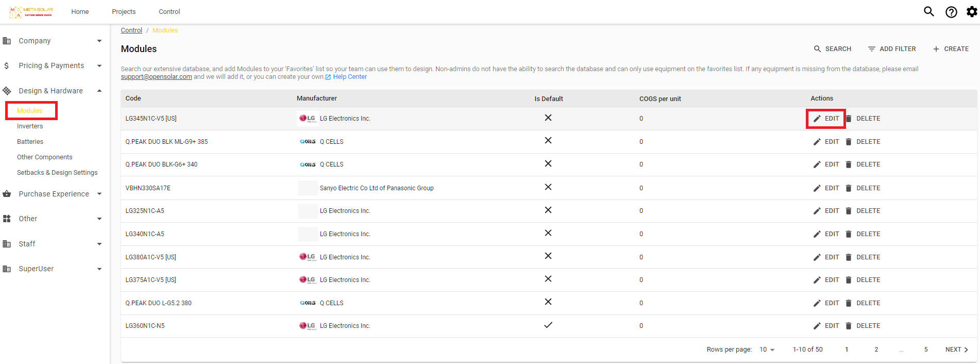The height and width of the screenshot is (364, 980).
Task: Collapse the Design & Hardware section
Action: (x=99, y=91)
